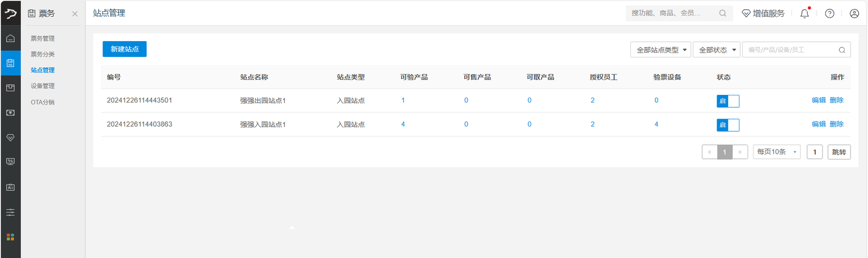The height and width of the screenshot is (258, 868).
Task: Expand the 全部状态 dropdown
Action: 717,49
